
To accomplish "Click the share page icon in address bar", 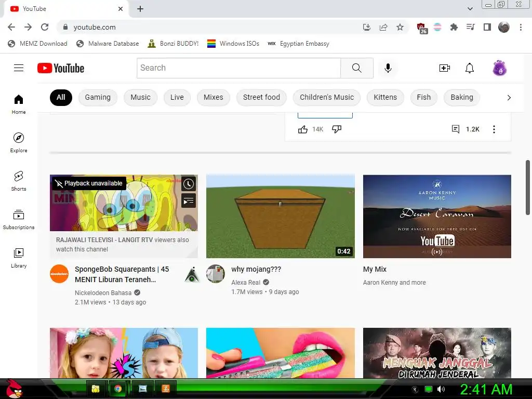I will (383, 27).
